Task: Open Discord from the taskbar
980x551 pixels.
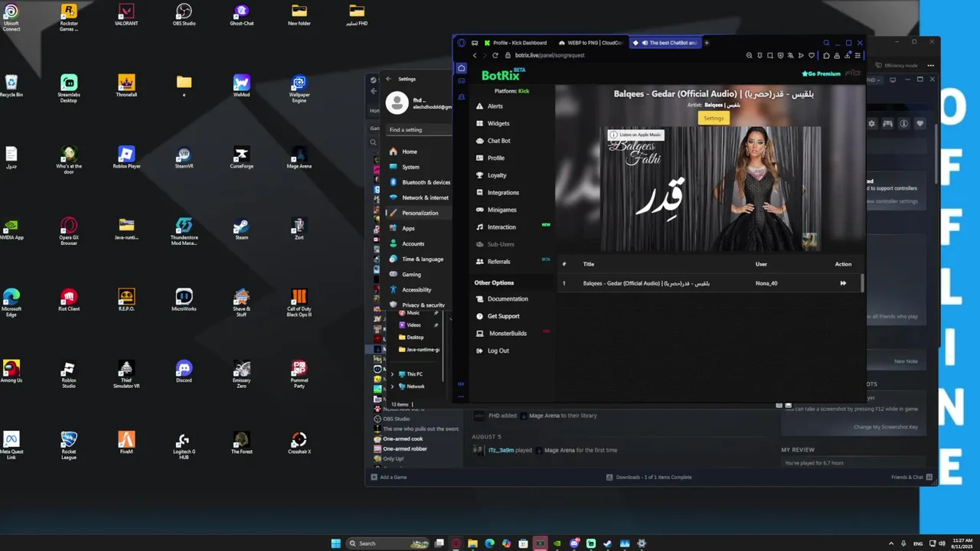Action: coord(574,543)
